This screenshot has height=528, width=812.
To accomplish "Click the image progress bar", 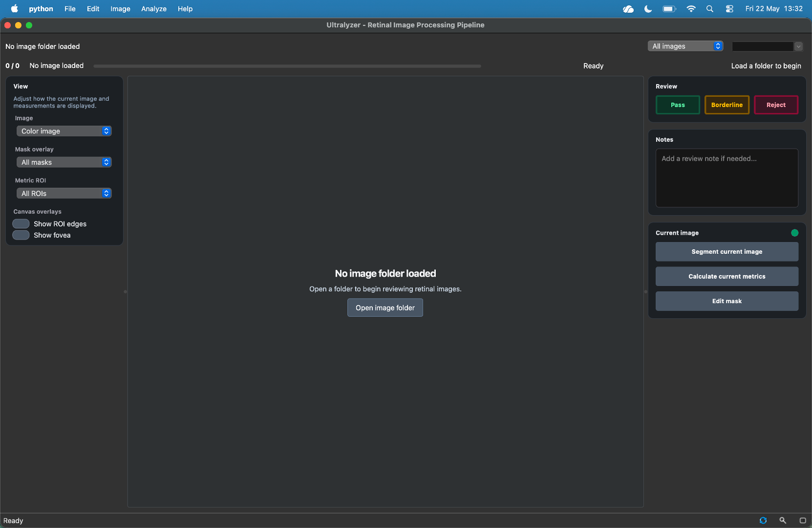I will click(x=287, y=66).
